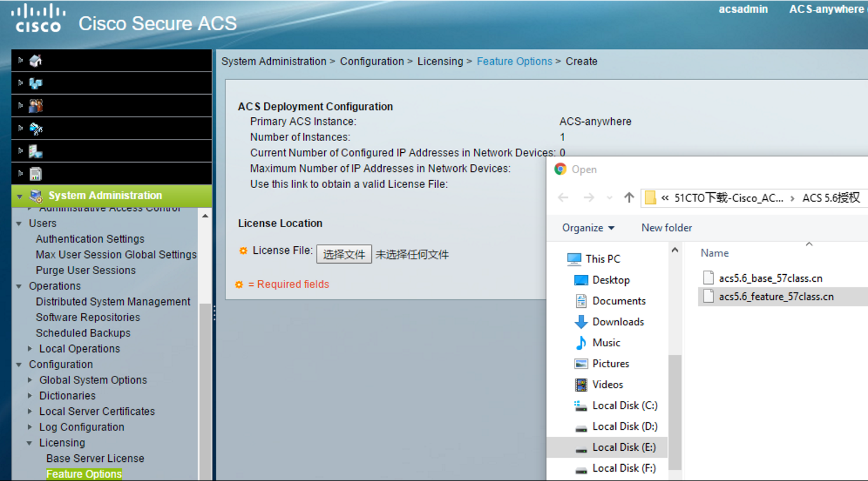Expand Global System Options
868x481 pixels.
(30, 380)
